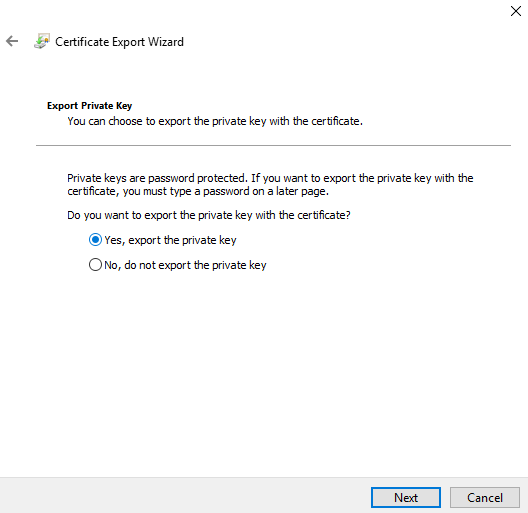Click the Certificate Export Wizard title text
This screenshot has width=528, height=513.
pyautogui.click(x=120, y=42)
